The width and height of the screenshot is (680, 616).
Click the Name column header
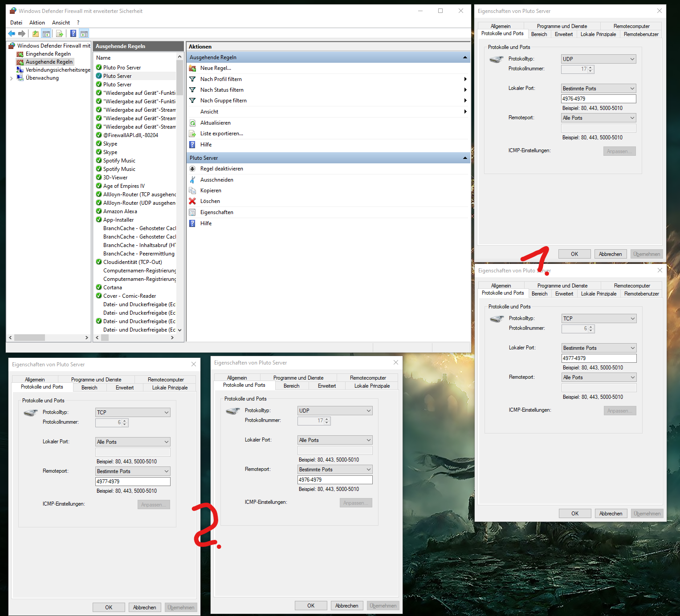click(x=135, y=58)
